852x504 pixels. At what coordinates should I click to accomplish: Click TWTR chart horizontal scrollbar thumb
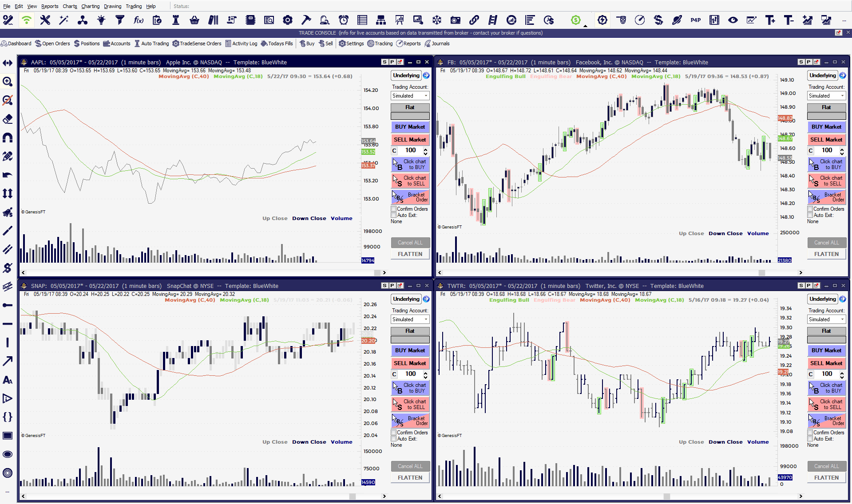pyautogui.click(x=666, y=496)
